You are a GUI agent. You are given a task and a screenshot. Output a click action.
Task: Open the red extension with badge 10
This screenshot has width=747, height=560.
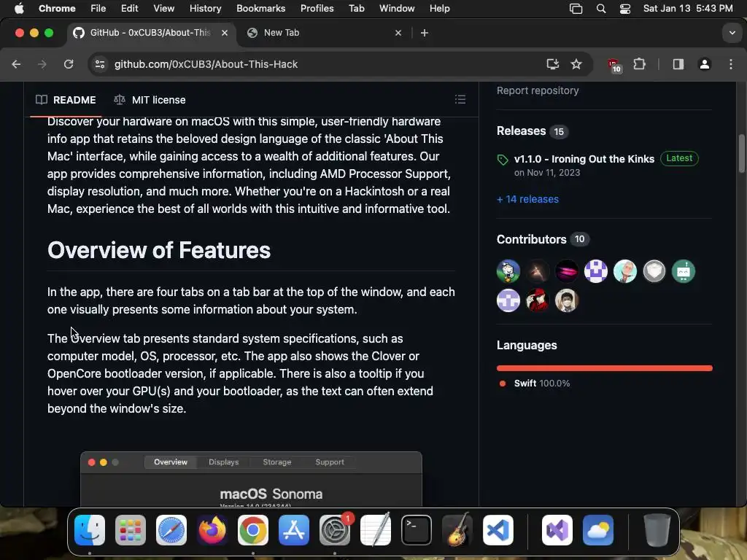(x=614, y=65)
